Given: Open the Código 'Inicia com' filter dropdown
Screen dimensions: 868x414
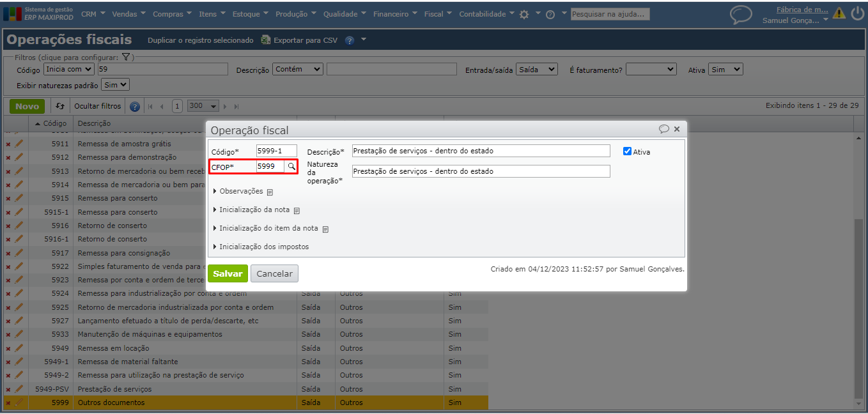Looking at the screenshot, I should [x=69, y=69].
